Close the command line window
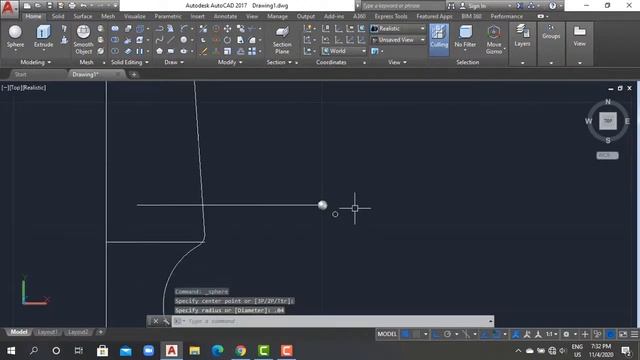Screen dimensions: 640x360 pos(156,321)
